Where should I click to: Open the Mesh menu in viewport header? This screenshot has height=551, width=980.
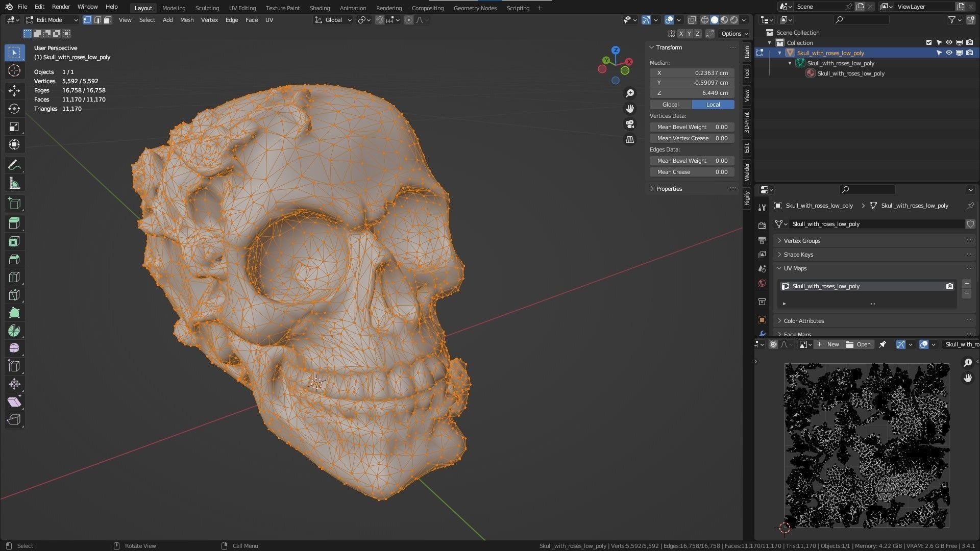(187, 20)
